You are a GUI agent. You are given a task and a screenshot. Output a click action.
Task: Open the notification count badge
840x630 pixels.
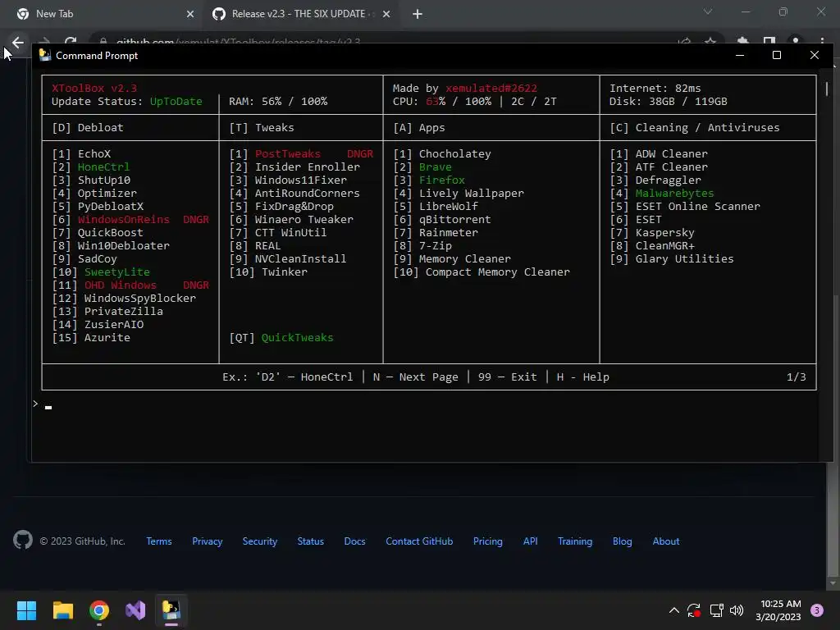click(x=817, y=610)
